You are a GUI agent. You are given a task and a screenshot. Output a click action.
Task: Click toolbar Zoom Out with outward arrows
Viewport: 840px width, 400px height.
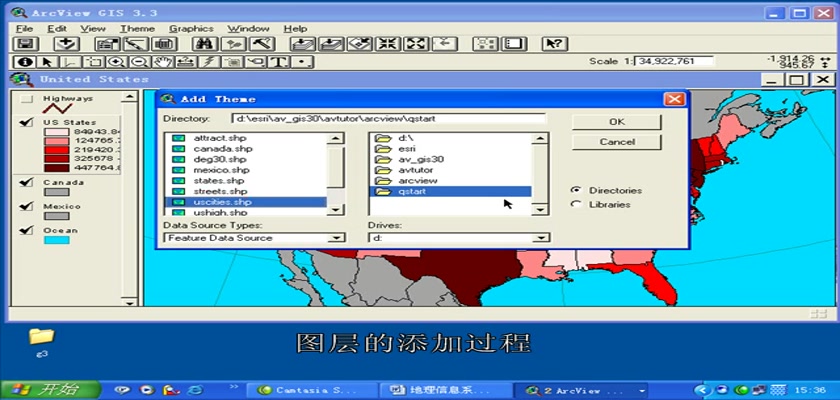tap(416, 44)
